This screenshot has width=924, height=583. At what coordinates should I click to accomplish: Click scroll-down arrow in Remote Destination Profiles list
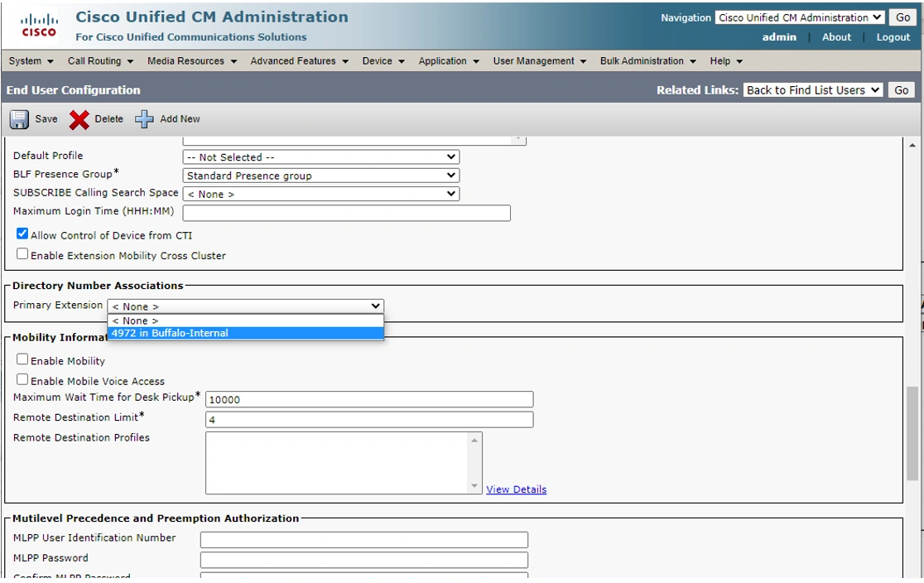(x=474, y=486)
